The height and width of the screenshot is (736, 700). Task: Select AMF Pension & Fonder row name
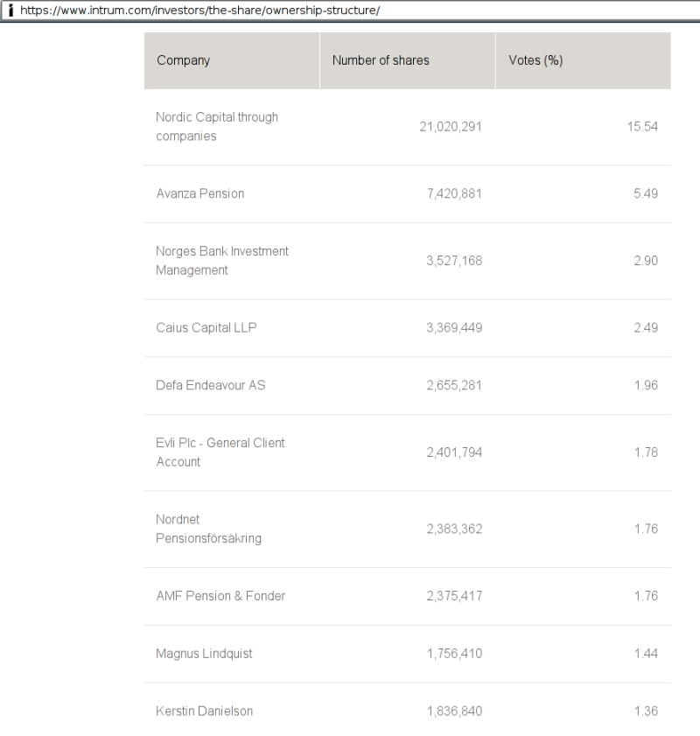tap(220, 596)
